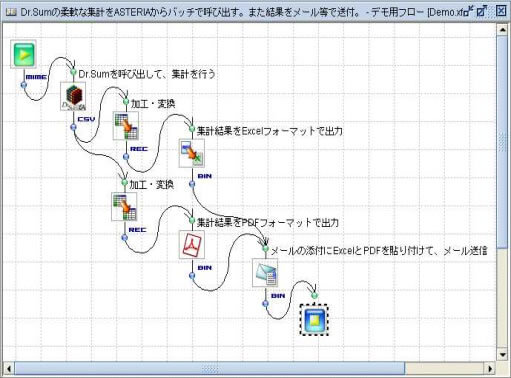The height and width of the screenshot is (378, 511).
Task: Select the PDF output component icon
Action: pos(192,245)
